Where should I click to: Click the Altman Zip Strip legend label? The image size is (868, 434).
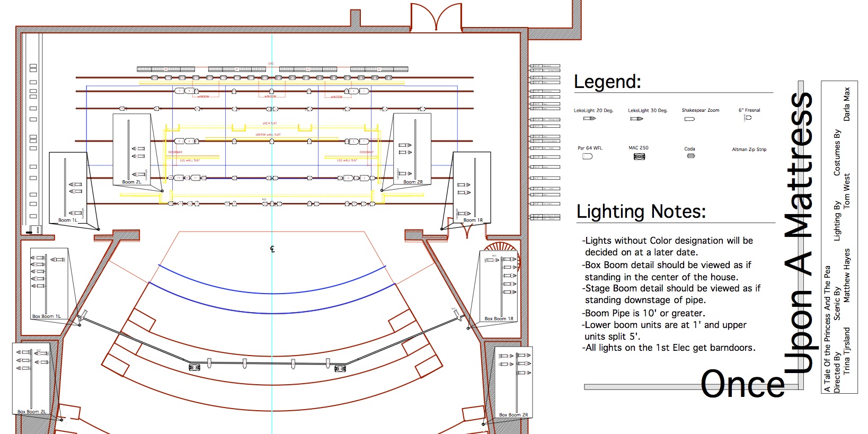click(x=749, y=149)
